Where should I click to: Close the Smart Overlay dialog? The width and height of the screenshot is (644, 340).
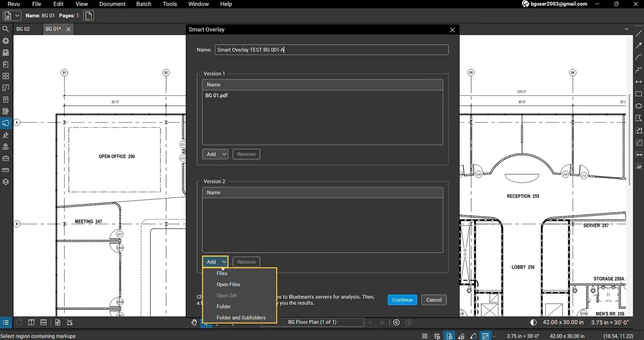pyautogui.click(x=452, y=30)
